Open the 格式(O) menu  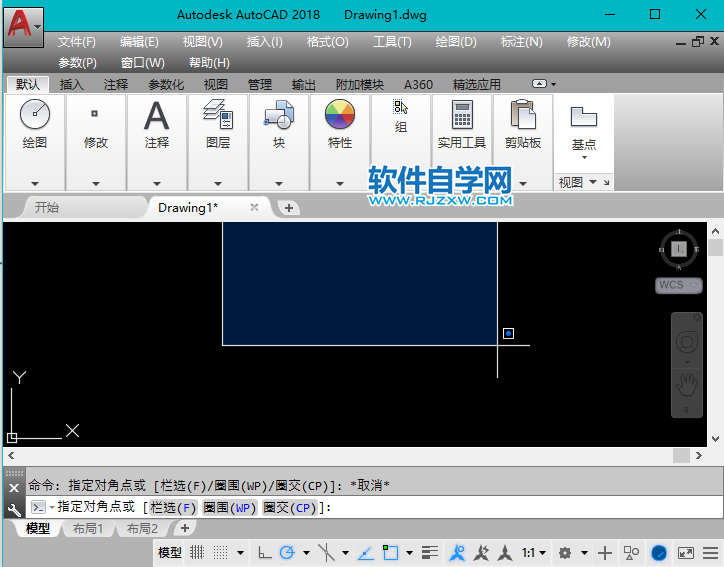coord(327,42)
